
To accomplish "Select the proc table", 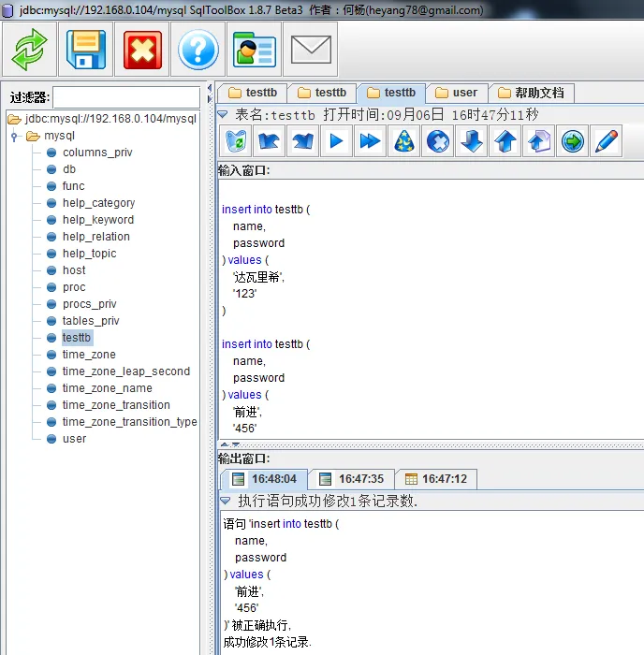I will (x=74, y=287).
